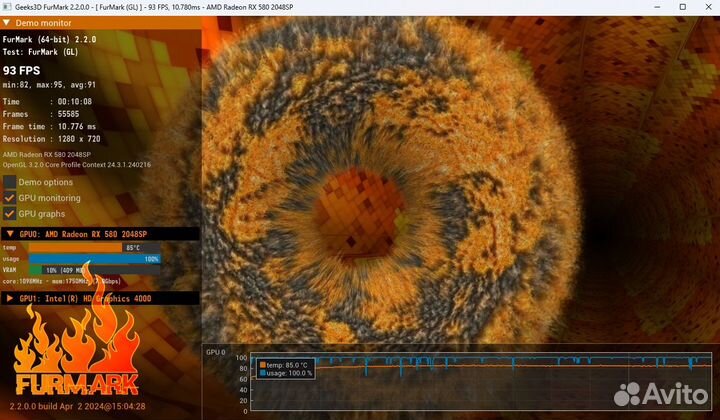Minimize the FurMark window
720x420 pixels.
(x=657, y=7)
